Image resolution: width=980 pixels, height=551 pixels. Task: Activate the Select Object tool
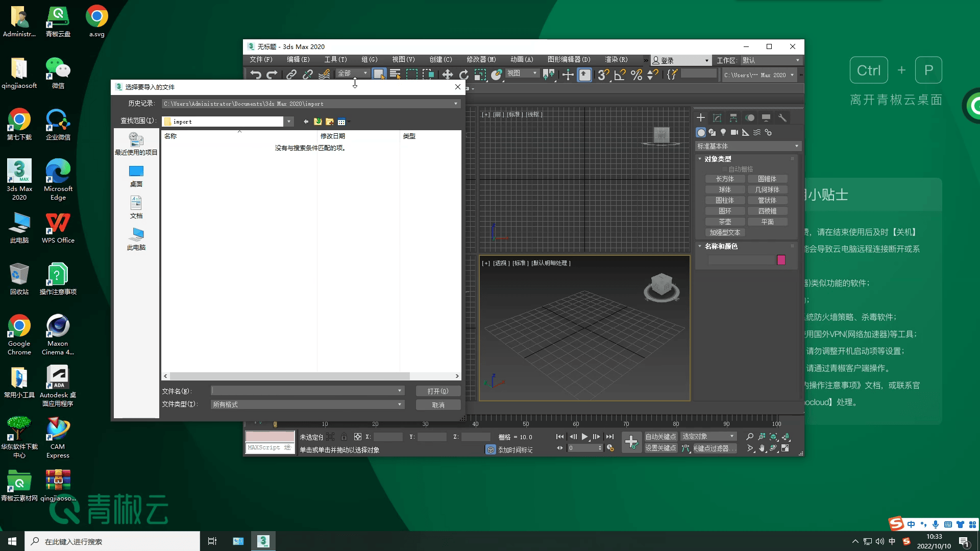378,75
